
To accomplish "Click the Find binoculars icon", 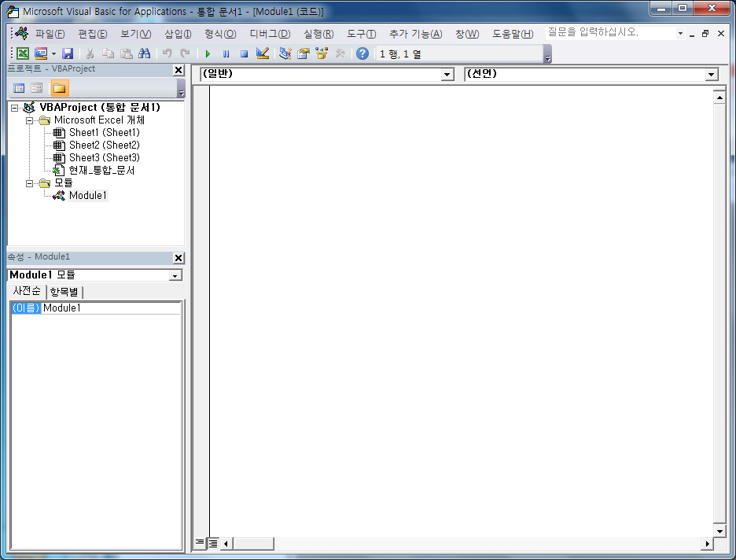I will (144, 53).
